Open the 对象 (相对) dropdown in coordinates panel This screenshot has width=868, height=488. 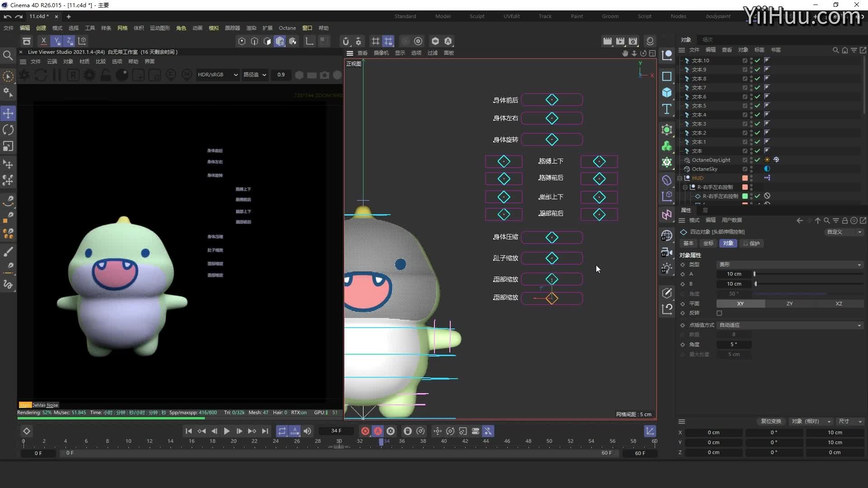point(811,421)
